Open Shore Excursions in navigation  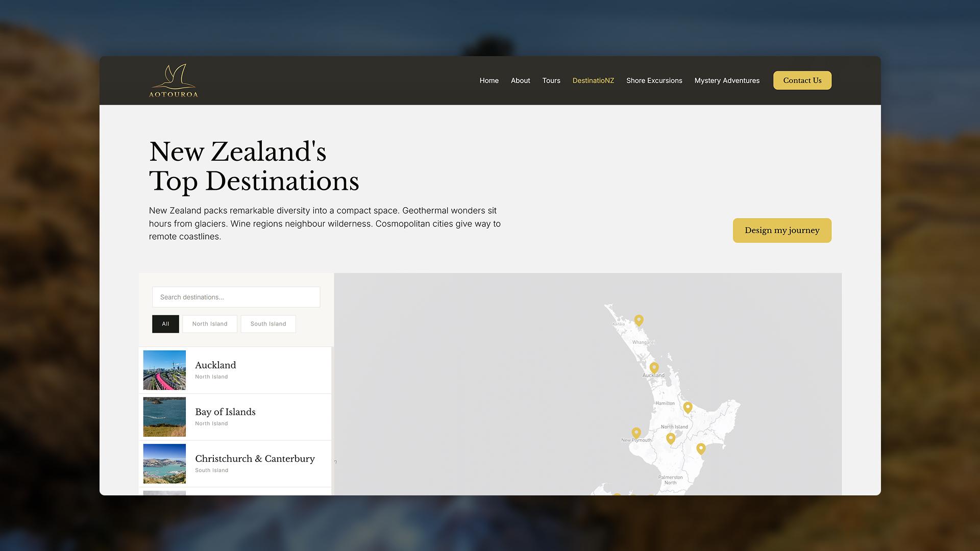click(654, 81)
